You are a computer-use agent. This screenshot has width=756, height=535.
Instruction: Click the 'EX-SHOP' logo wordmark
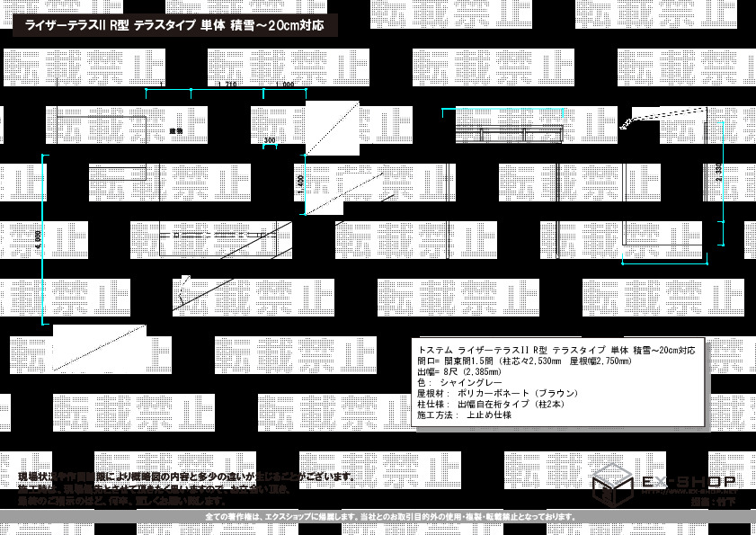pos(689,480)
